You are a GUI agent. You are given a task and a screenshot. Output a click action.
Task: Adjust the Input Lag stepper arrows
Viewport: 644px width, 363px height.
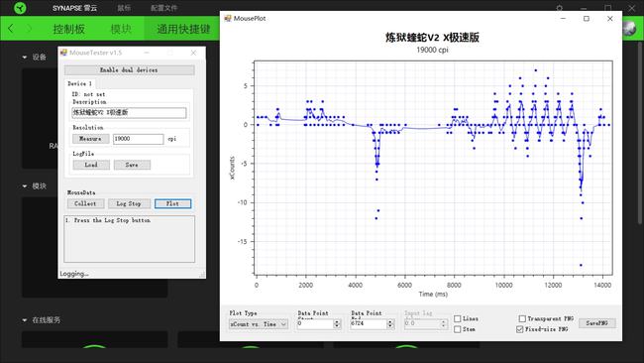coord(443,324)
